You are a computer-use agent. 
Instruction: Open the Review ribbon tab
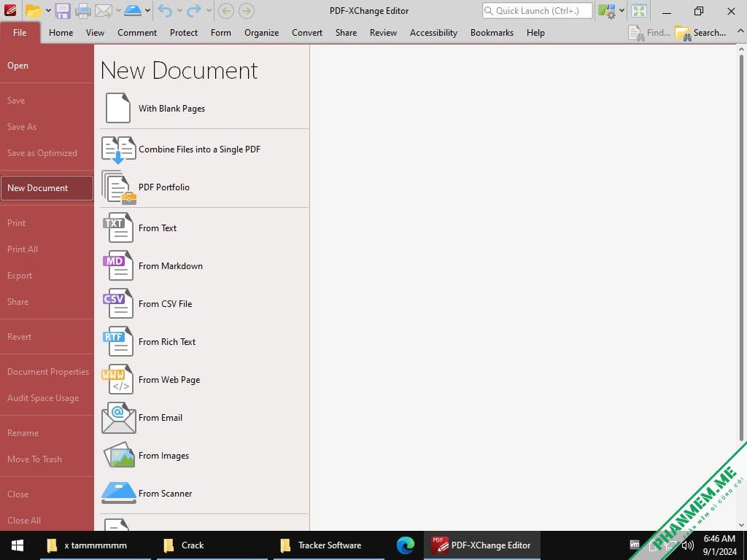pos(384,33)
